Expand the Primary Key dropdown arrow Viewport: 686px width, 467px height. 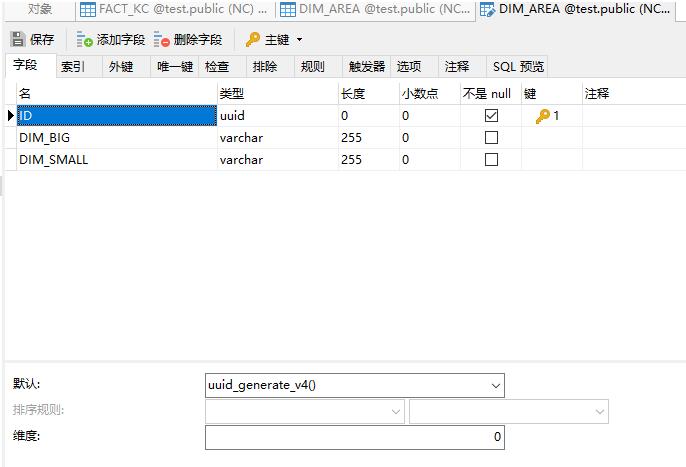[x=299, y=40]
